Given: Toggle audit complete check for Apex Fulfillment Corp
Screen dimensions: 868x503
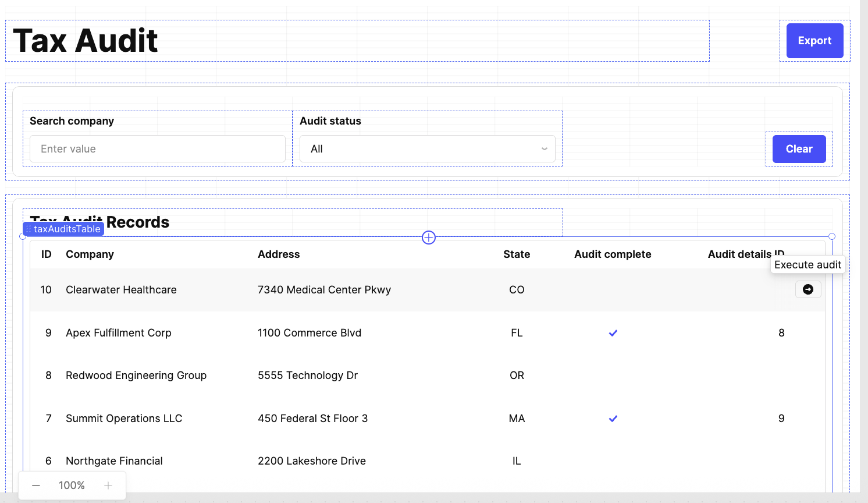Looking at the screenshot, I should [x=613, y=333].
